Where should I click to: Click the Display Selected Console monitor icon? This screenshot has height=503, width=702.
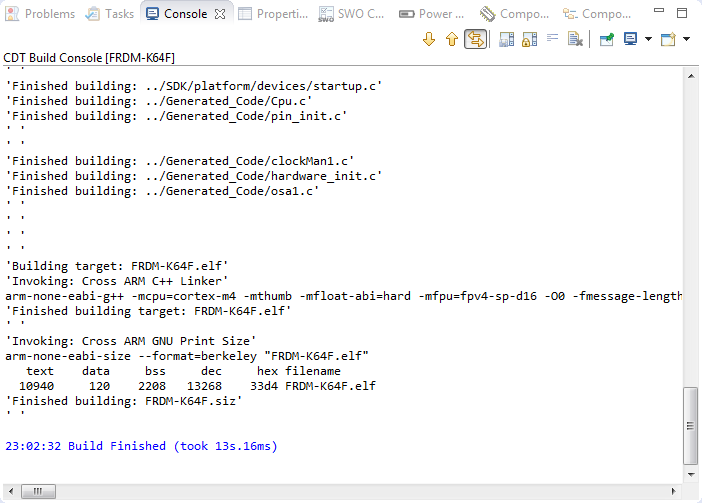click(x=631, y=39)
